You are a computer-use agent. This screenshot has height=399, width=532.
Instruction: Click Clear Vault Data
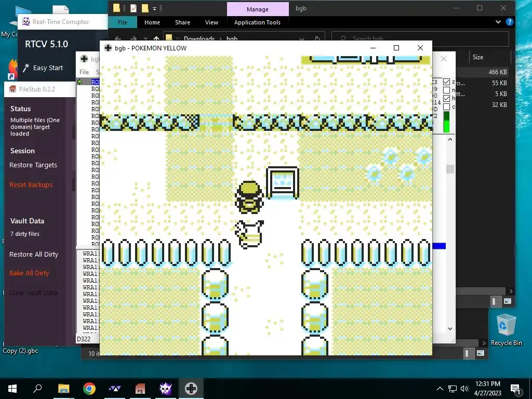(33, 293)
